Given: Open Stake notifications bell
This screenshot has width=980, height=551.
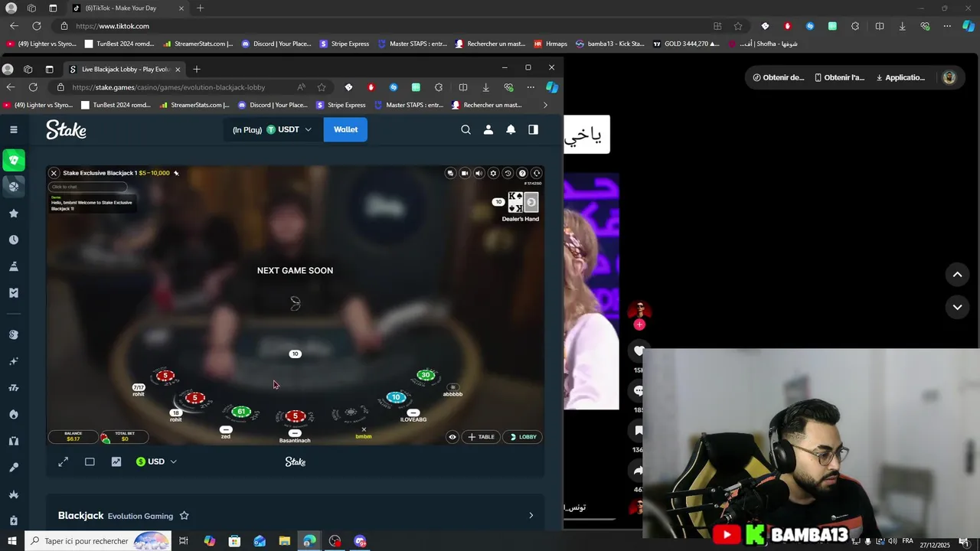Looking at the screenshot, I should pyautogui.click(x=511, y=129).
